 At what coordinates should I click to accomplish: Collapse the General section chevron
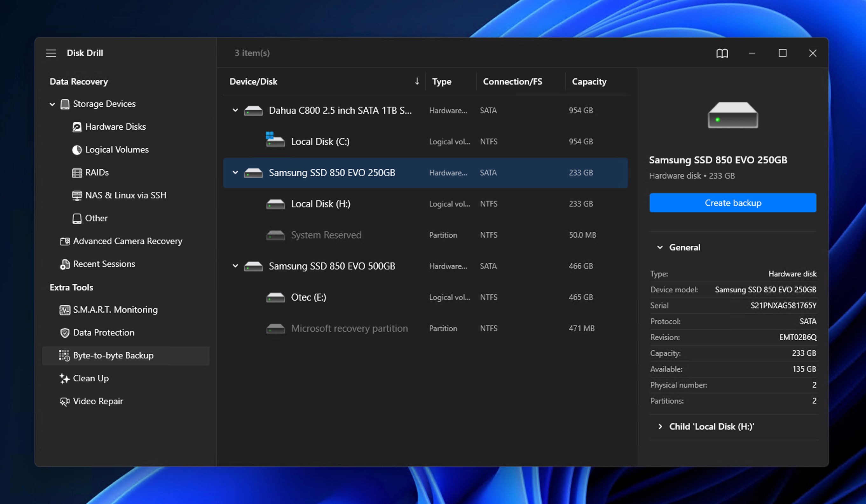pos(660,247)
